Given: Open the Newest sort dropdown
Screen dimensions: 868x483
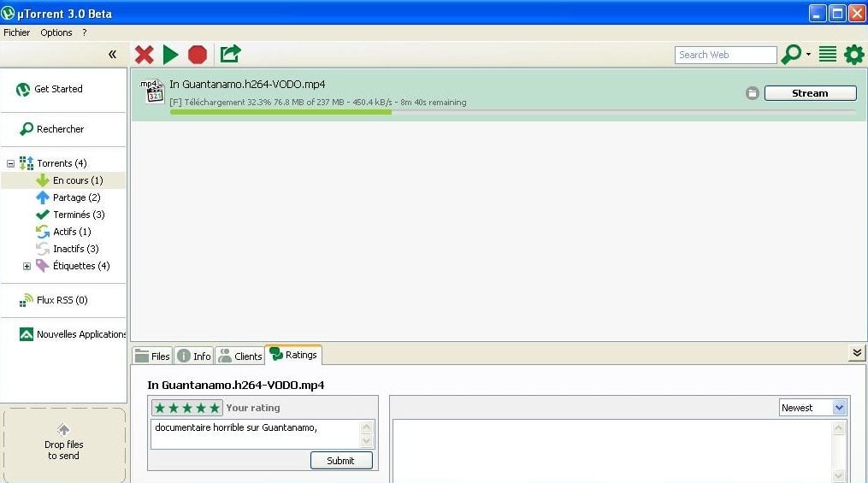Looking at the screenshot, I should coord(812,408).
